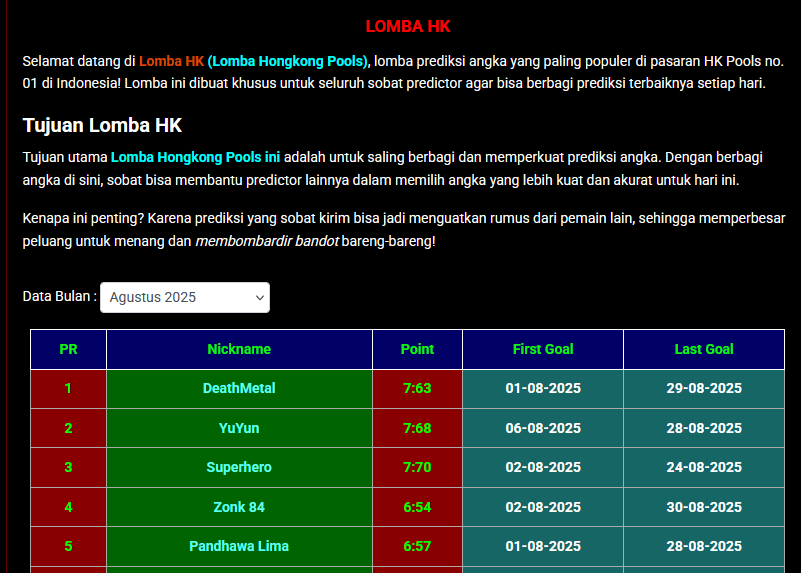801x573 pixels.
Task: Click DeathMetal's first goal date 01-08-2025
Action: coord(543,389)
